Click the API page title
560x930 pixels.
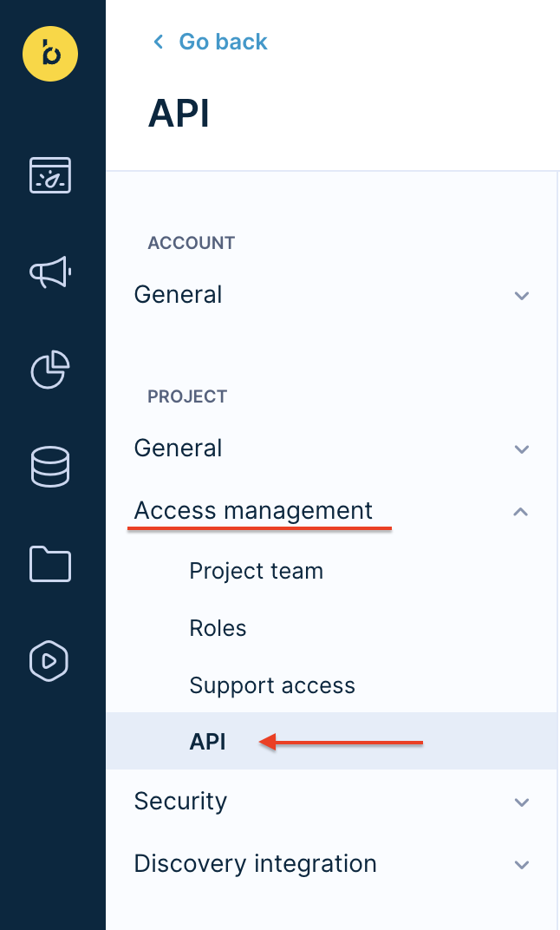click(179, 113)
